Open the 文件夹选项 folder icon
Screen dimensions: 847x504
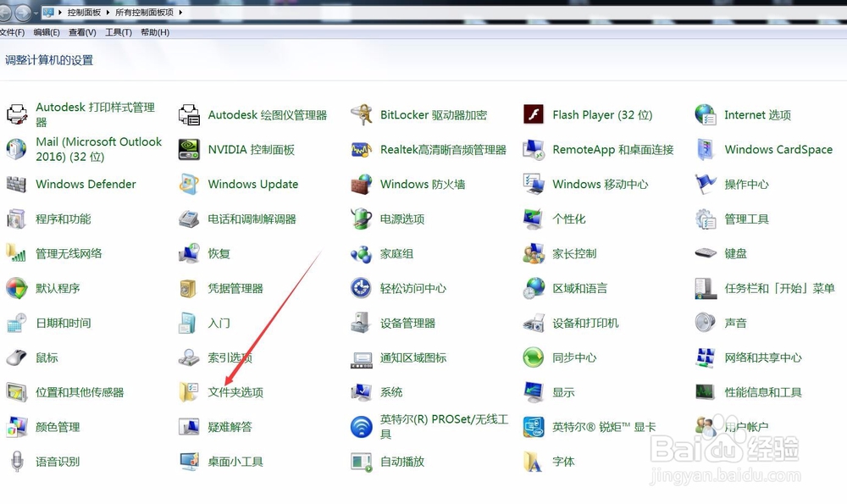189,392
